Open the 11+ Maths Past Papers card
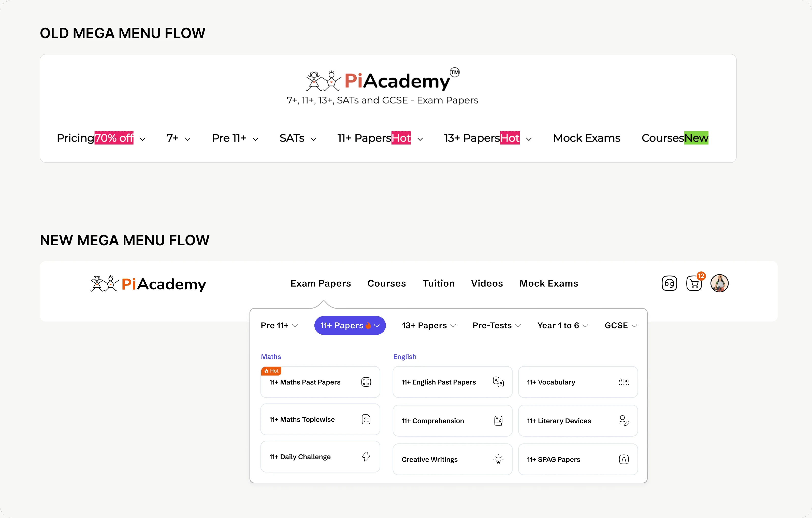Image resolution: width=812 pixels, height=518 pixels. 320,382
